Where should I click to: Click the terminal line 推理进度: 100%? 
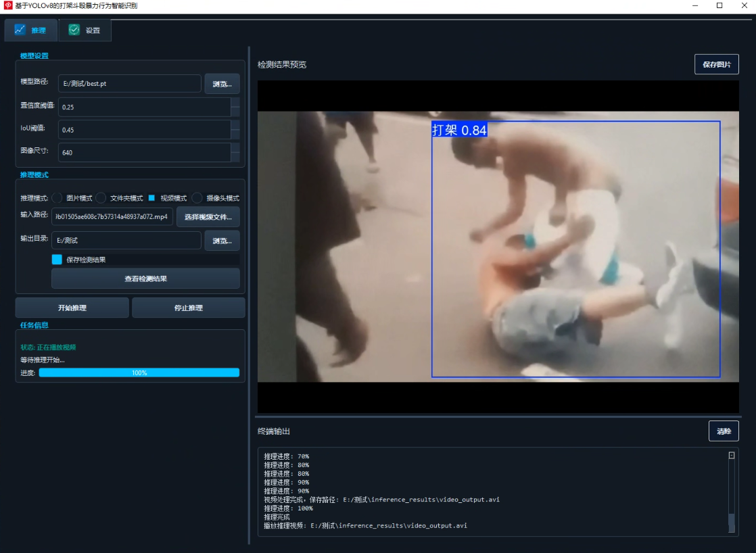point(288,508)
